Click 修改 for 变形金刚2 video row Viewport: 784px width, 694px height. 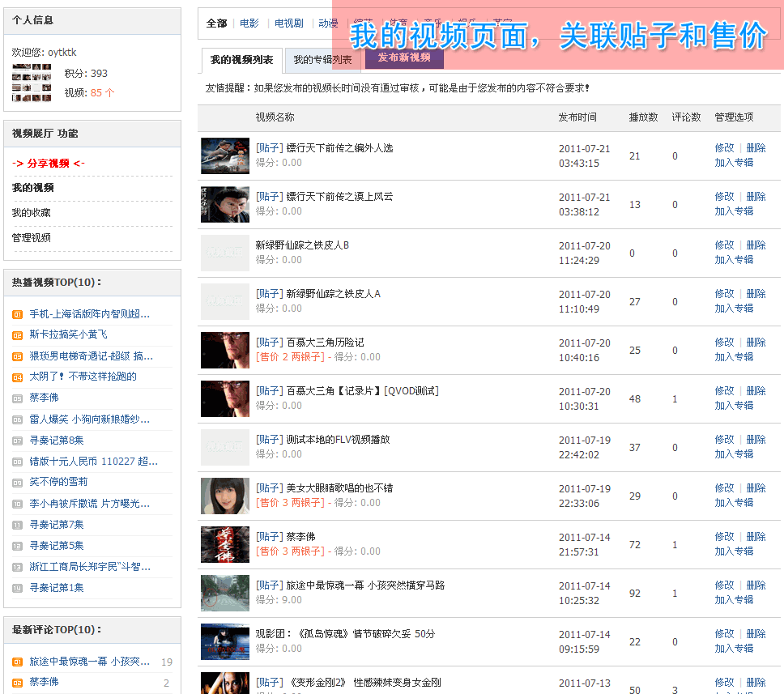click(x=725, y=682)
